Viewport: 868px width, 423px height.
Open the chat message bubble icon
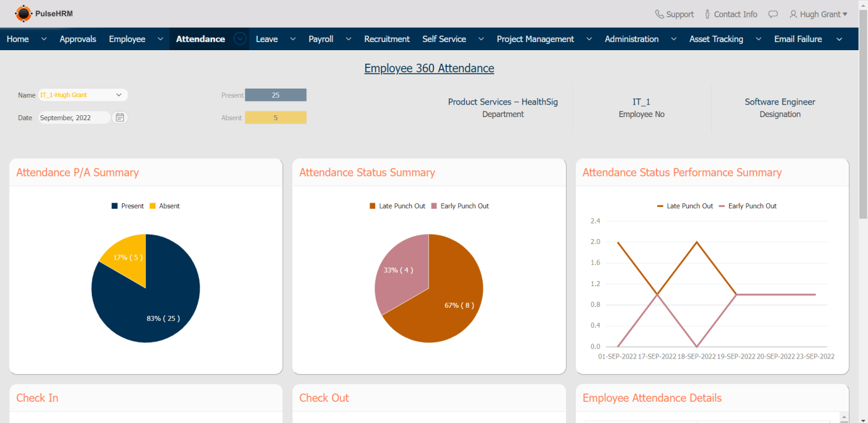click(x=773, y=14)
